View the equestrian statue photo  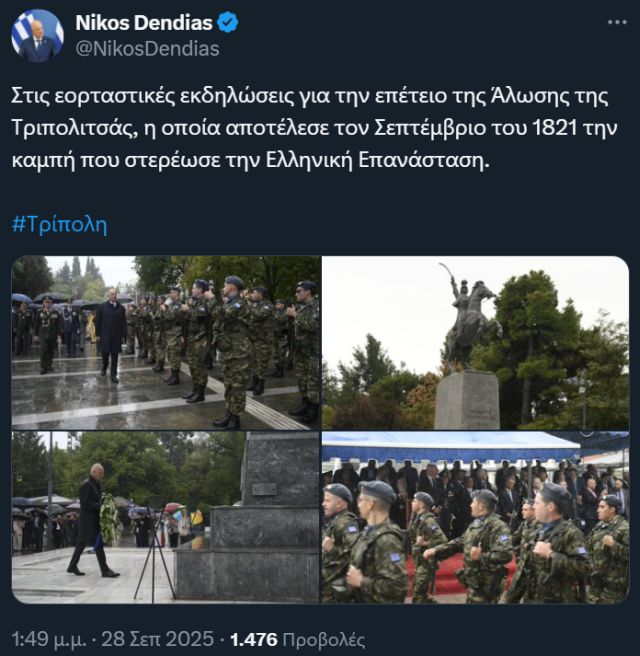point(475,343)
